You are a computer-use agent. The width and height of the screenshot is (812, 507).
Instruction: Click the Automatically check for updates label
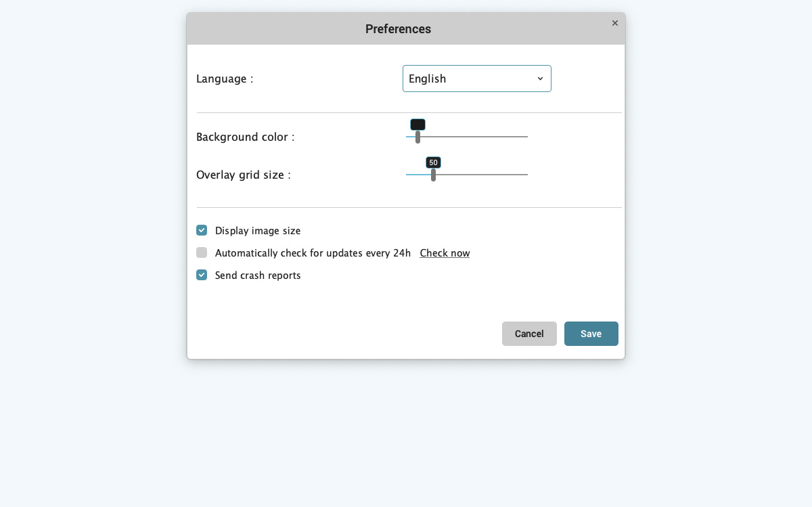click(313, 253)
